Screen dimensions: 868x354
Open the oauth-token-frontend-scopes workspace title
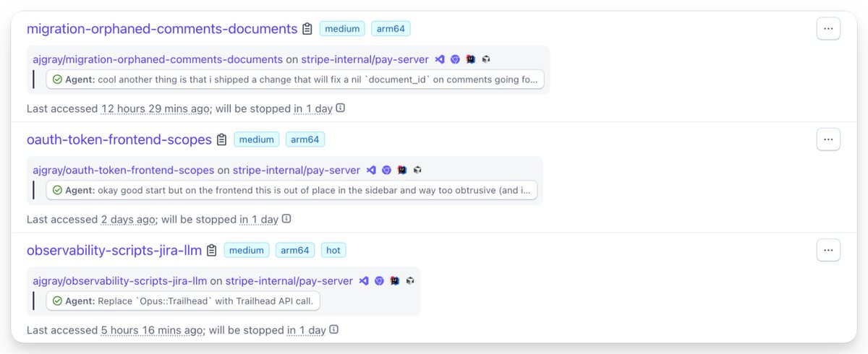(x=119, y=139)
